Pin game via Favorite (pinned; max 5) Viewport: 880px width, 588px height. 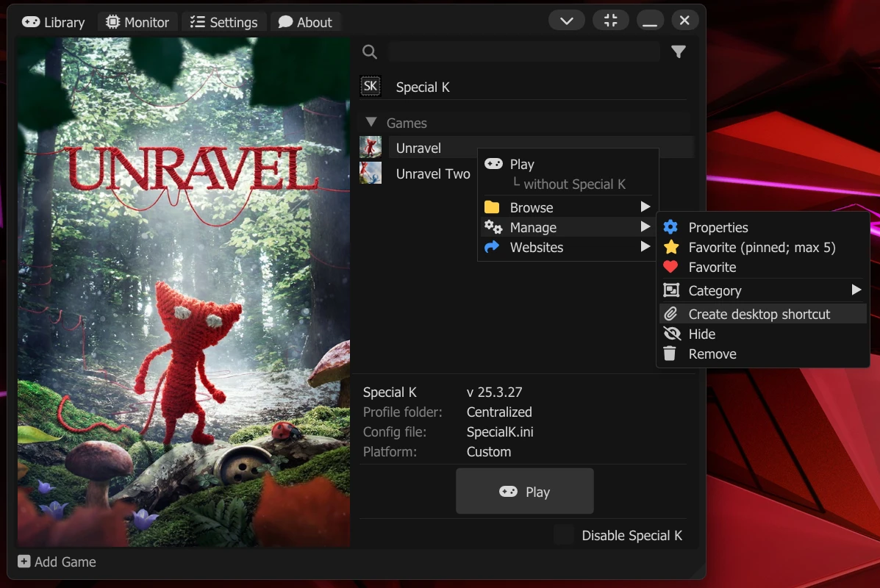pos(763,248)
